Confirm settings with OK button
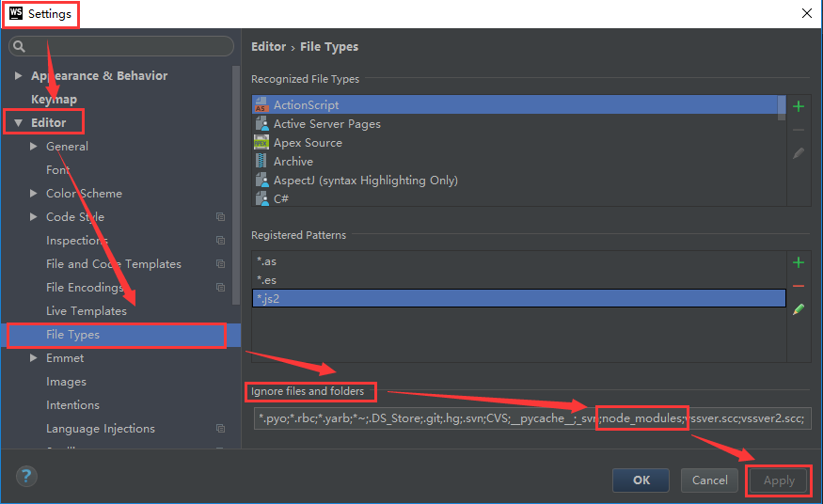This screenshot has width=823, height=504. click(641, 480)
